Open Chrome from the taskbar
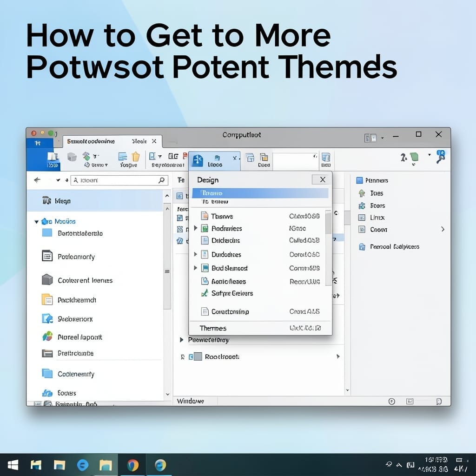 (132, 465)
